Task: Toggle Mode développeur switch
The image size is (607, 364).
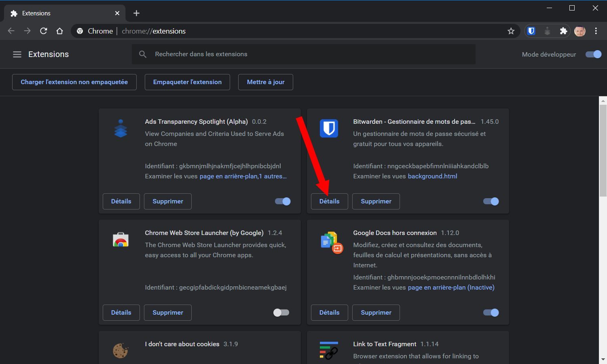Action: tap(594, 54)
